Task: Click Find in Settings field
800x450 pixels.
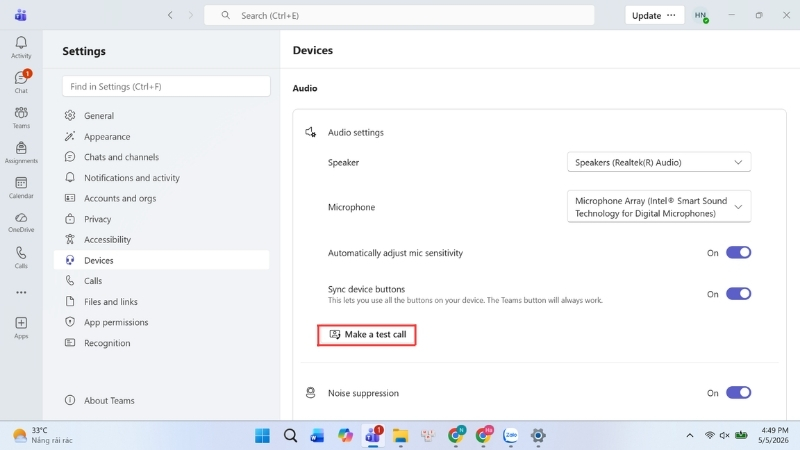Action: tap(166, 86)
